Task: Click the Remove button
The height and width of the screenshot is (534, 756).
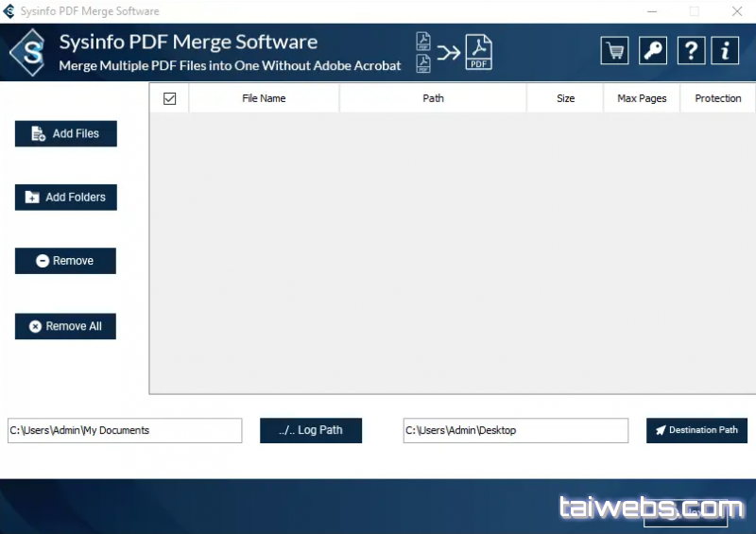Action: tap(65, 261)
